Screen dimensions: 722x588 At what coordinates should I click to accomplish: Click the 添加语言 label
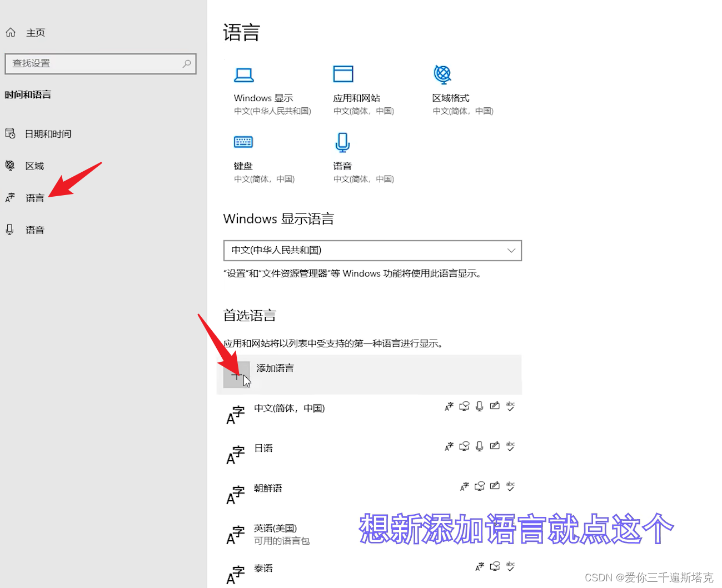click(x=275, y=368)
